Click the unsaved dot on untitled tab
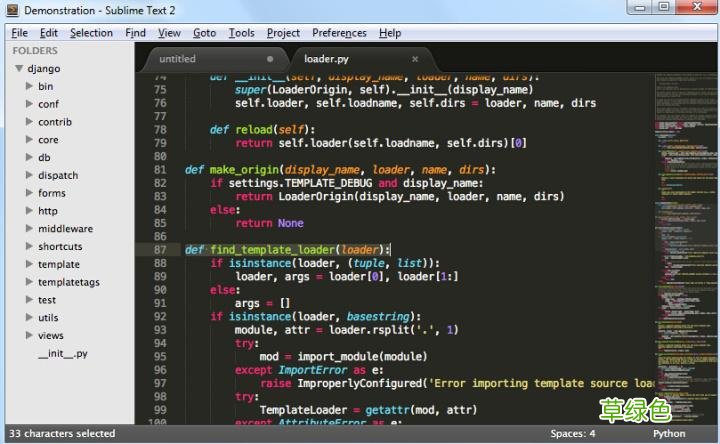Image resolution: width=720 pixels, height=444 pixels. click(x=270, y=59)
